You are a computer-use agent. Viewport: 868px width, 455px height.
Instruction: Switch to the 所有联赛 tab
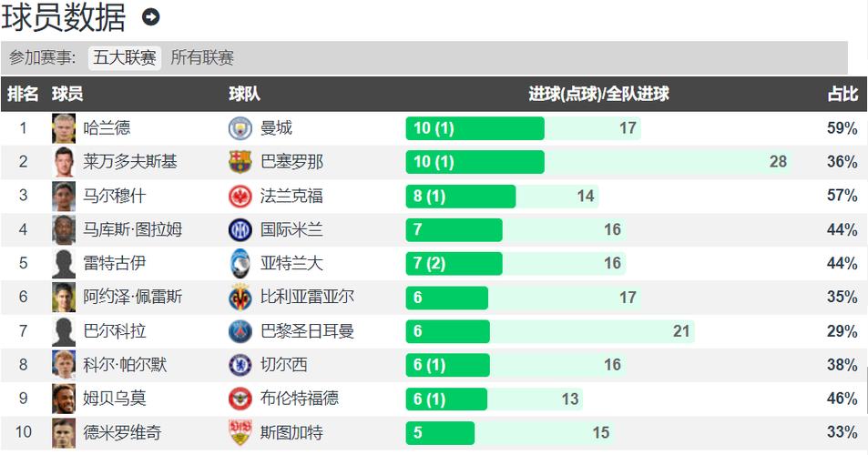[x=202, y=58]
